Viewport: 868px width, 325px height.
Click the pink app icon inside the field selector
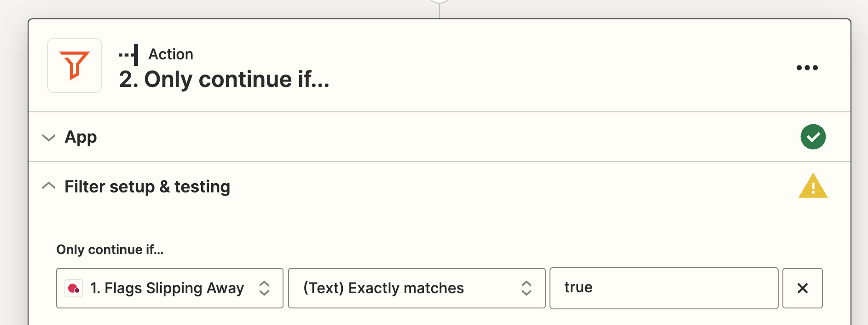tap(74, 288)
